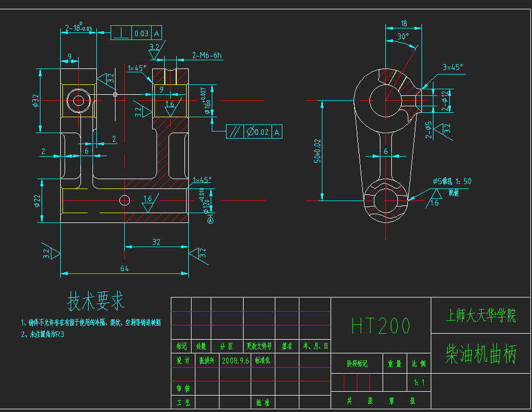Viewport: 532px width, 412px height.
Task: Click the 2008.9.6 date cell
Action: pos(235,360)
